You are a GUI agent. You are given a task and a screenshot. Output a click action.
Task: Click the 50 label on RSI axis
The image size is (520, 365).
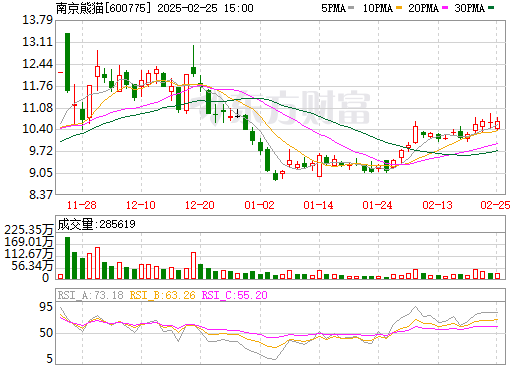[x=46, y=333]
